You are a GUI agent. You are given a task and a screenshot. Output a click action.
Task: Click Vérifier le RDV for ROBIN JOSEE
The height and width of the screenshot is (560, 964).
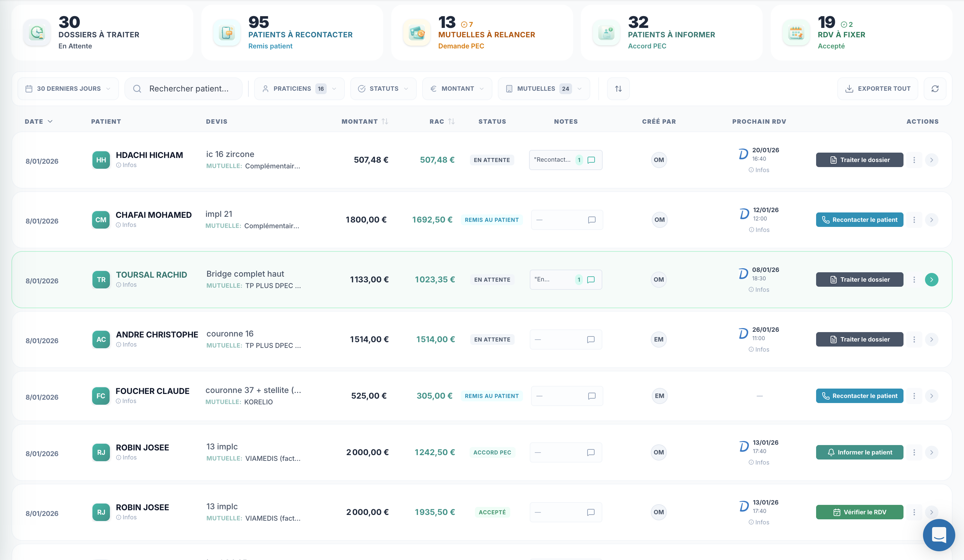[x=859, y=512]
